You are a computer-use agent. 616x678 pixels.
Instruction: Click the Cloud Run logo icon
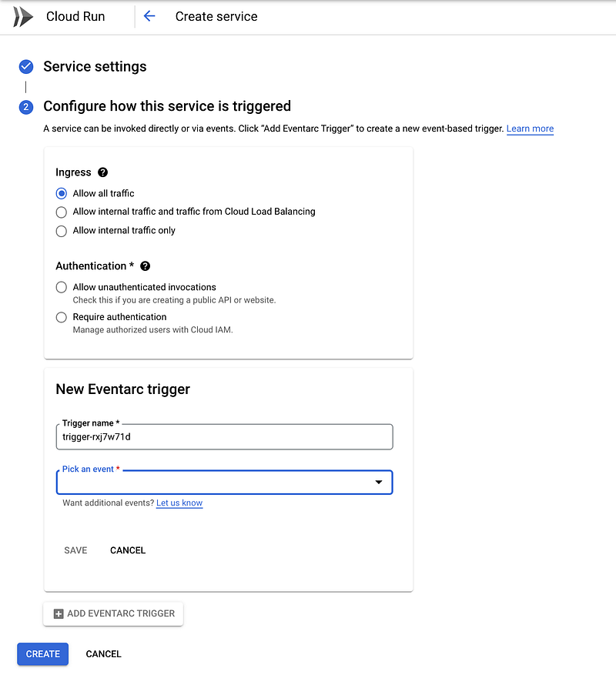tap(23, 17)
